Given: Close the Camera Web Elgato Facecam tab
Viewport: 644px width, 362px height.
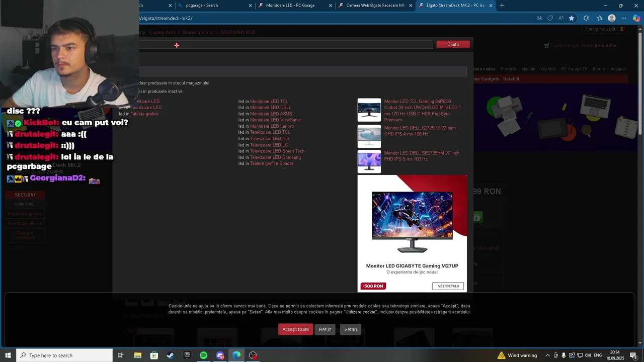Looking at the screenshot, I should 411,6.
